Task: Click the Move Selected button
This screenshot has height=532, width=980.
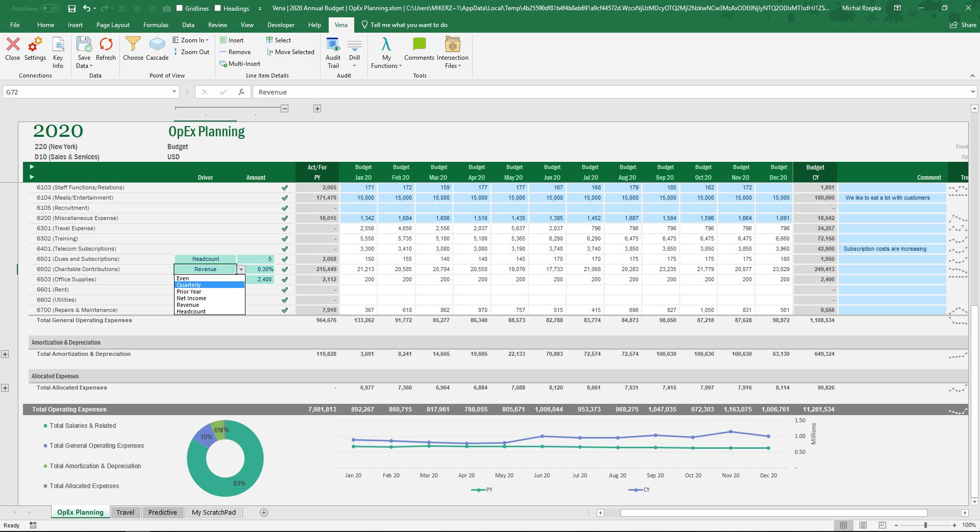Action: 290,52
